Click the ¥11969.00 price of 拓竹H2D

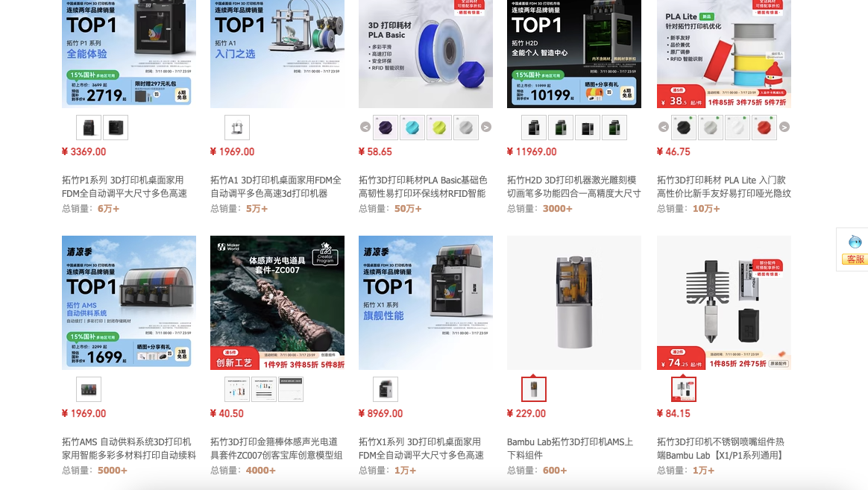[x=532, y=151]
